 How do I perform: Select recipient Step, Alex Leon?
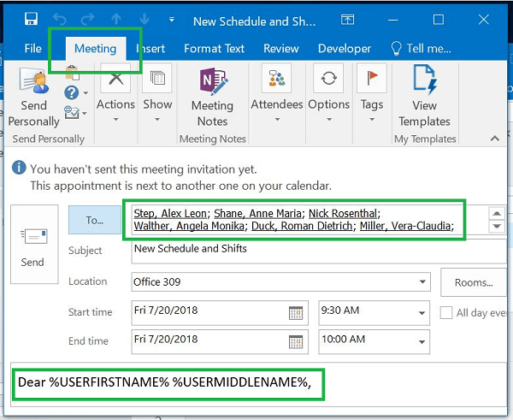click(x=170, y=214)
